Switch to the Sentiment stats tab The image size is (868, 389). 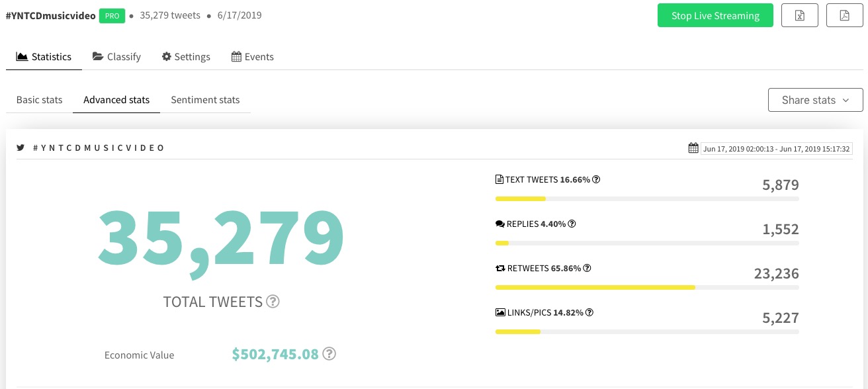pyautogui.click(x=205, y=99)
